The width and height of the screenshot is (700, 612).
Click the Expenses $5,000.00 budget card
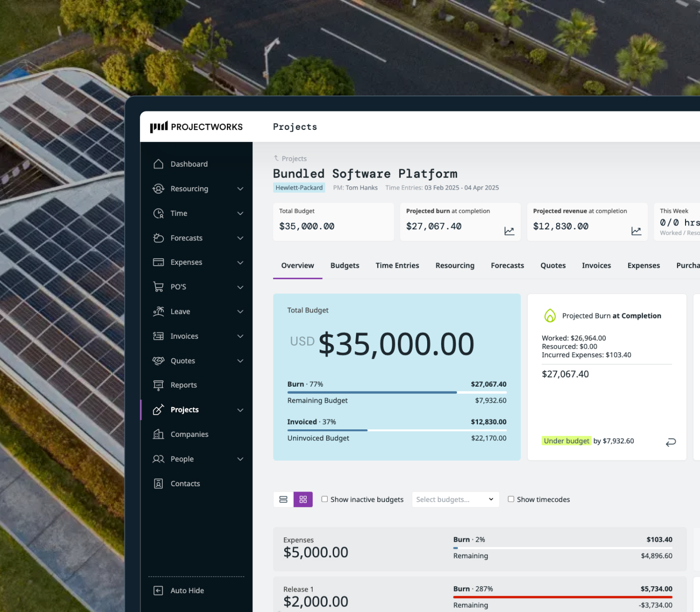pos(480,549)
